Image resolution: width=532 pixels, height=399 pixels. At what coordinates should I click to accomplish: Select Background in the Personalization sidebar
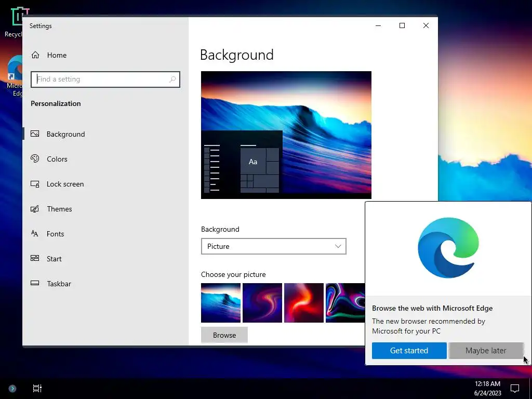coord(105,134)
